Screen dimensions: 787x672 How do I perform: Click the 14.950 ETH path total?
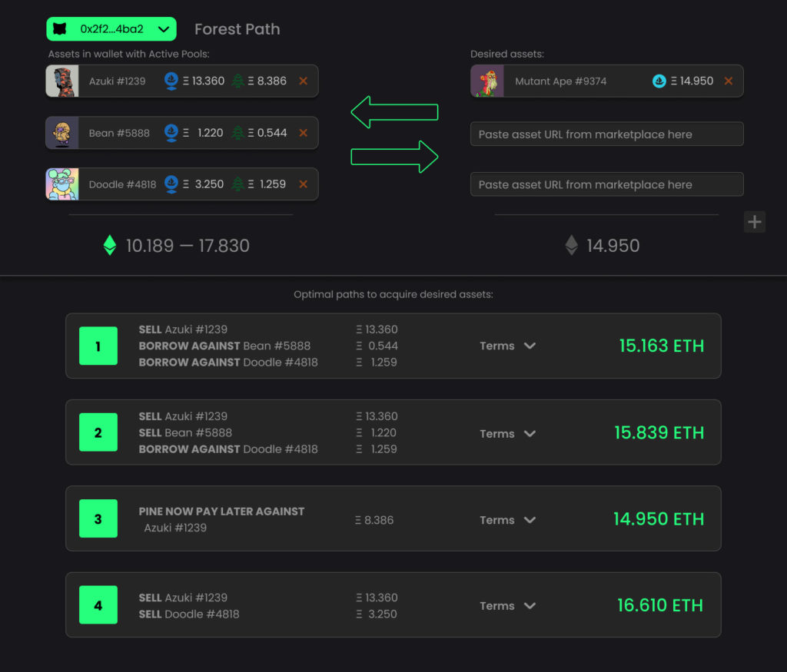click(x=659, y=518)
